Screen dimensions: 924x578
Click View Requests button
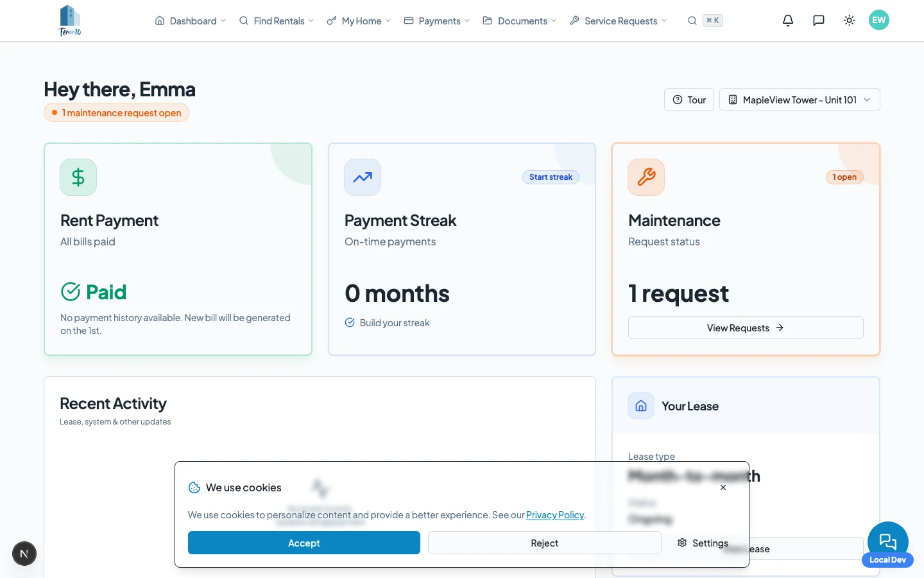(746, 328)
